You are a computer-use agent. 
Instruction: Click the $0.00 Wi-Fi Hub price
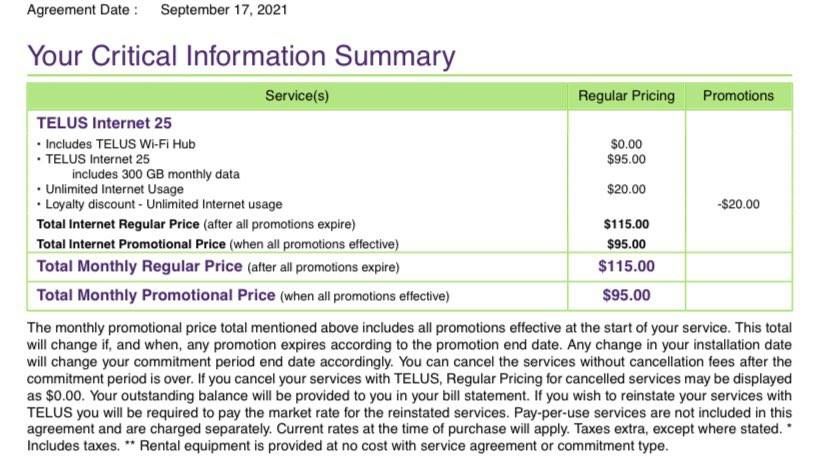(x=626, y=144)
